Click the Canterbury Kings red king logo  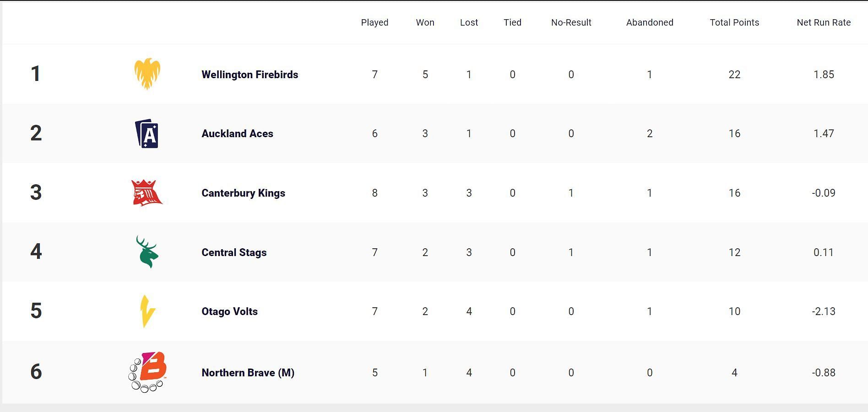[147, 193]
